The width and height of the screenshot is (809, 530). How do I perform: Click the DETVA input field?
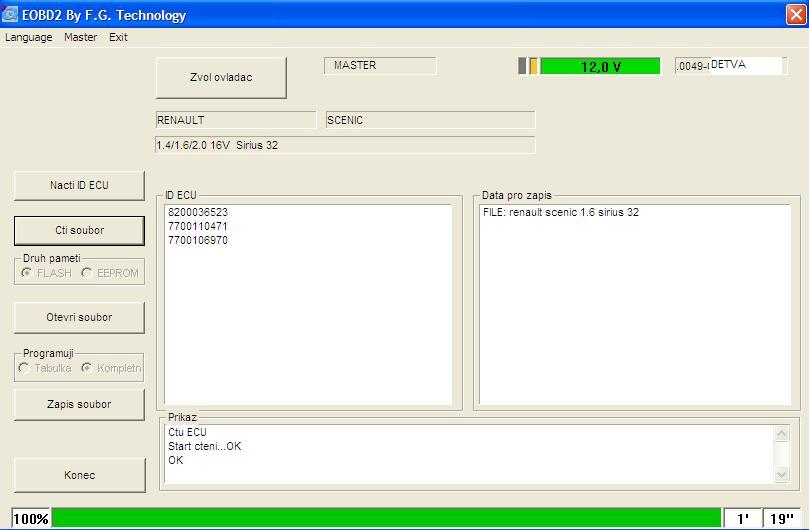(x=745, y=65)
